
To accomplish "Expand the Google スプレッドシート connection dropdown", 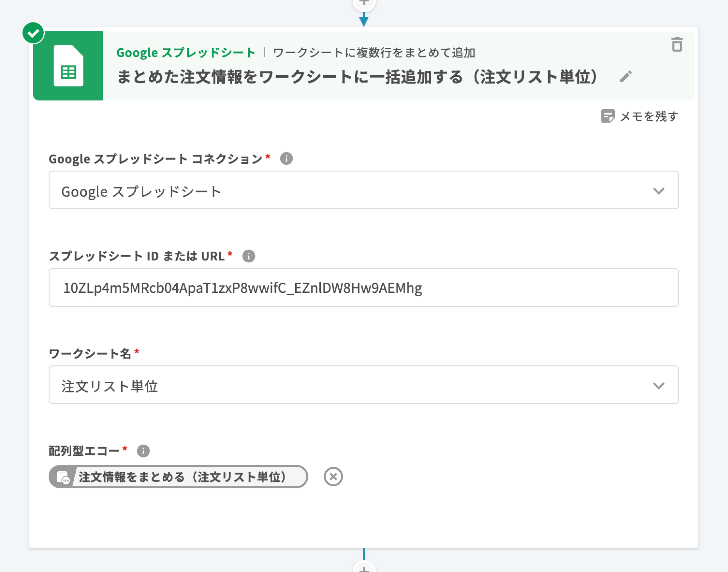I will (x=658, y=190).
